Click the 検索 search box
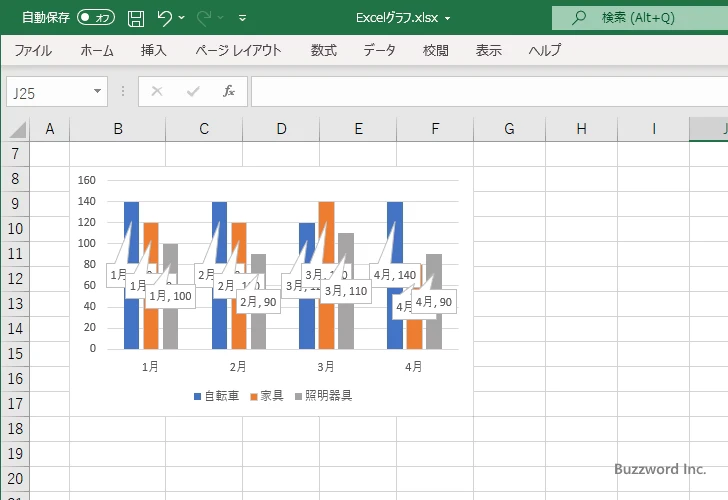 point(640,18)
